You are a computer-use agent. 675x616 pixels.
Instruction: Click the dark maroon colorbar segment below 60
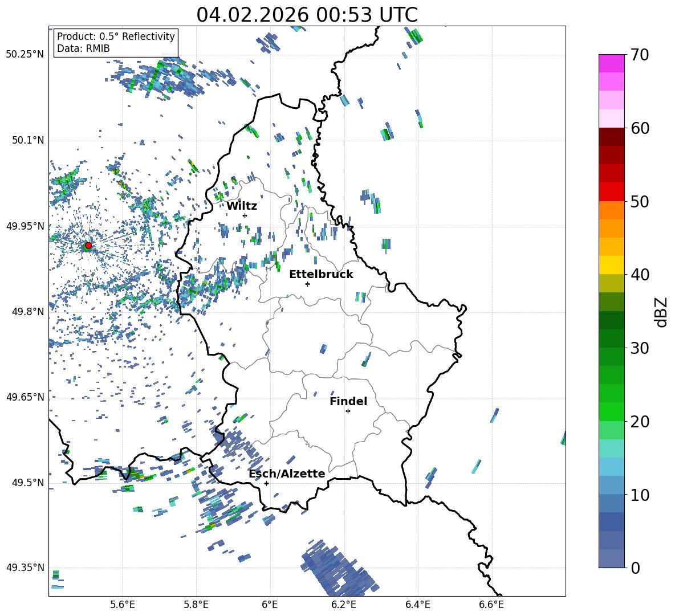click(x=611, y=137)
